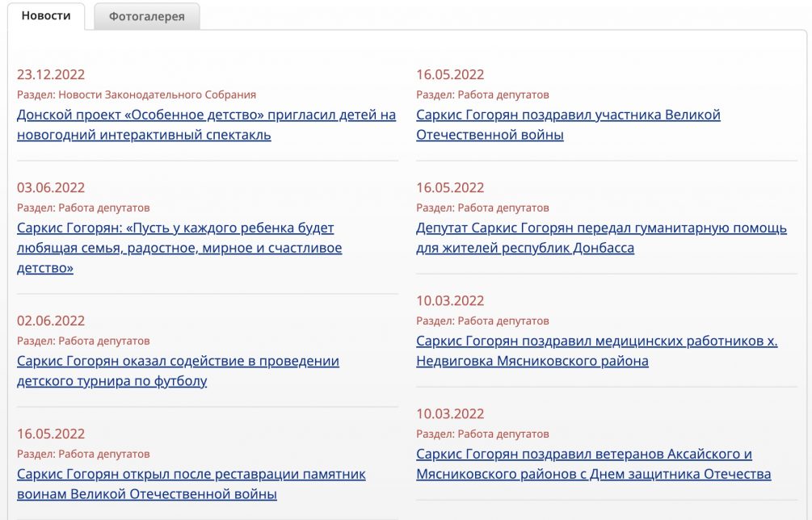Click the 16.05.2022 date above the гуманитарную помощь article

[450, 188]
